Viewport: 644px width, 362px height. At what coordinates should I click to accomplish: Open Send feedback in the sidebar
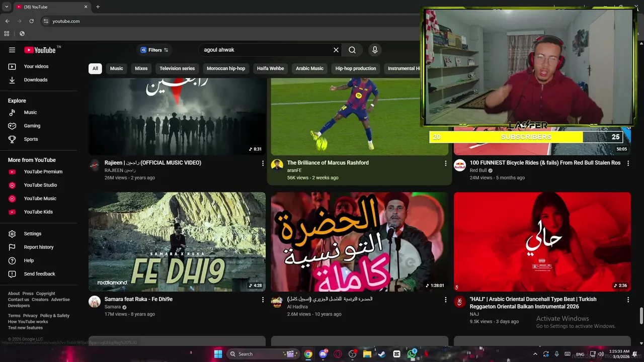pos(40,274)
